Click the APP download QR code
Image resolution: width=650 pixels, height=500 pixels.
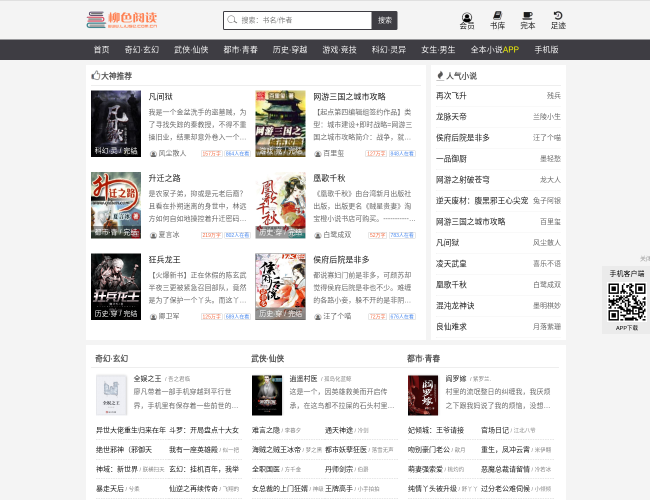click(626, 302)
